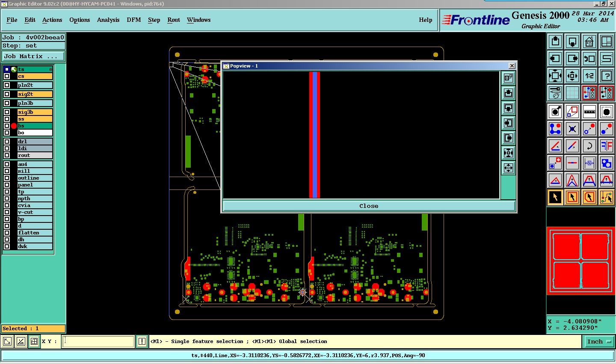Click the red bs layer color indicator

click(14, 126)
